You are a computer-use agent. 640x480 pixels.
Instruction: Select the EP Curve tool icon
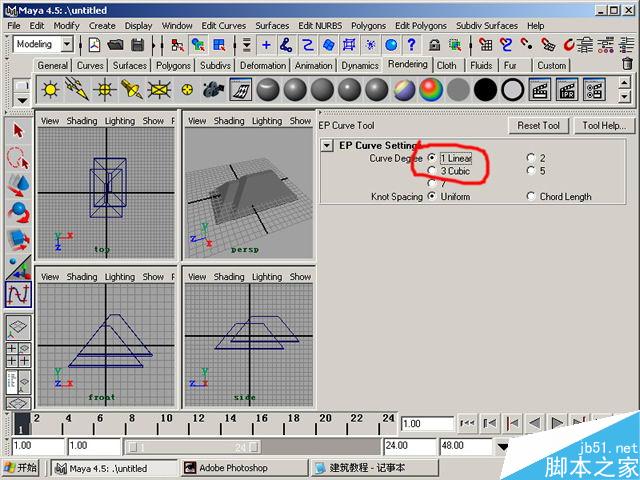point(18,294)
